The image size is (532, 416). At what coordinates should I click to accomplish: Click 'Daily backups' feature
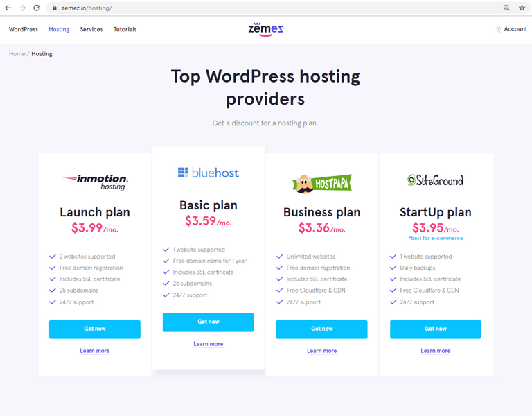pos(417,268)
